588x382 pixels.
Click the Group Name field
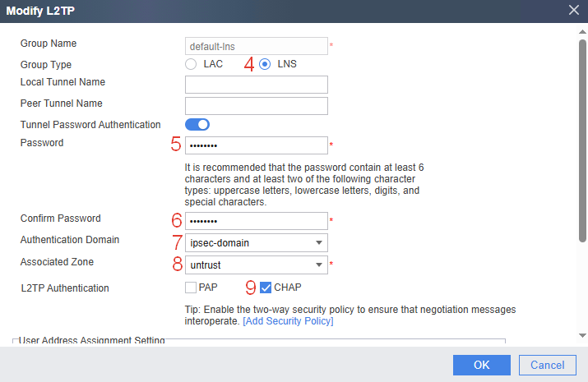pos(257,46)
